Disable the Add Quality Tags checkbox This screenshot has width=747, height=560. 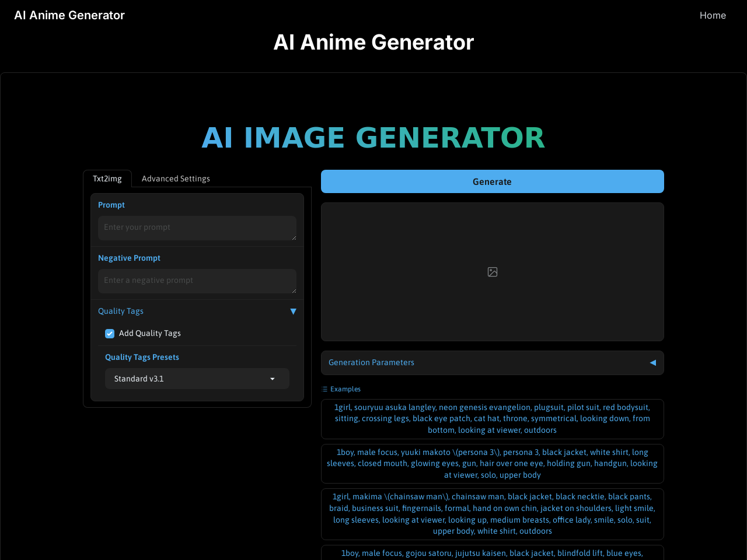(109, 333)
